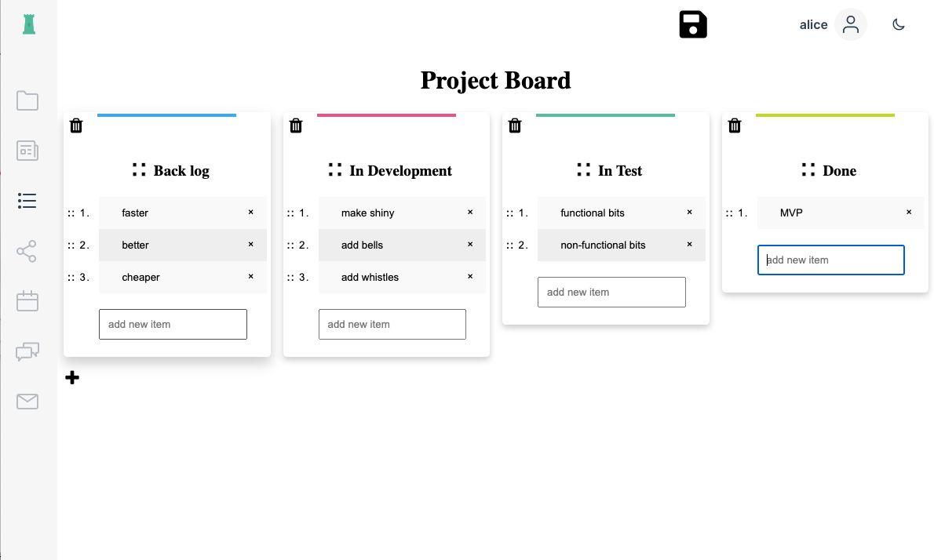The width and height of the screenshot is (934, 560).
Task: Open alice user profile avatar
Action: coord(850,25)
